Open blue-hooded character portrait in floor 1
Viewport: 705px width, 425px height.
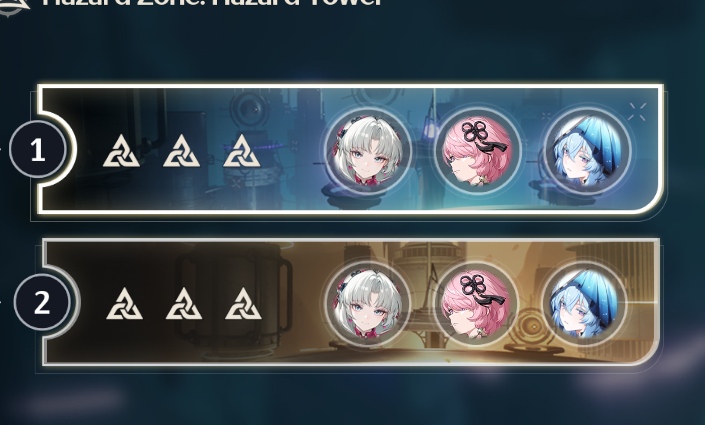coord(587,151)
